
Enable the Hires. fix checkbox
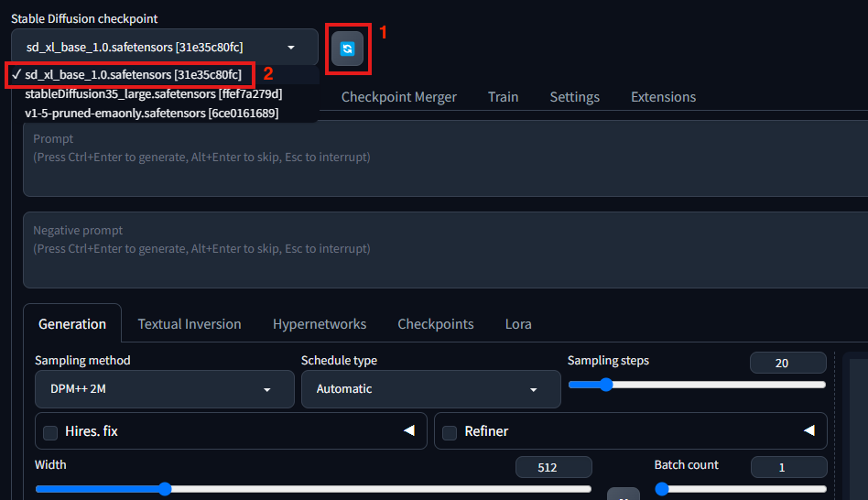[50, 432]
